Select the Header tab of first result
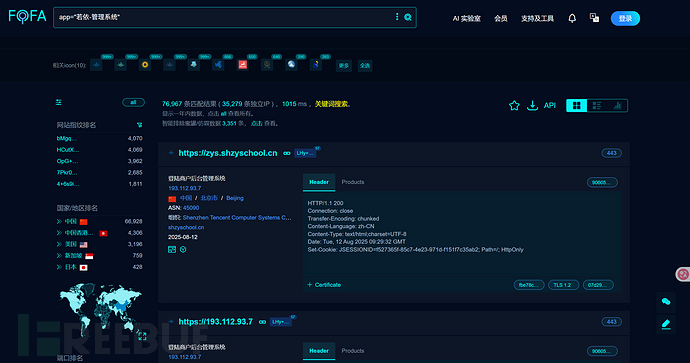Screen dimensions: 690x363 point(319,182)
